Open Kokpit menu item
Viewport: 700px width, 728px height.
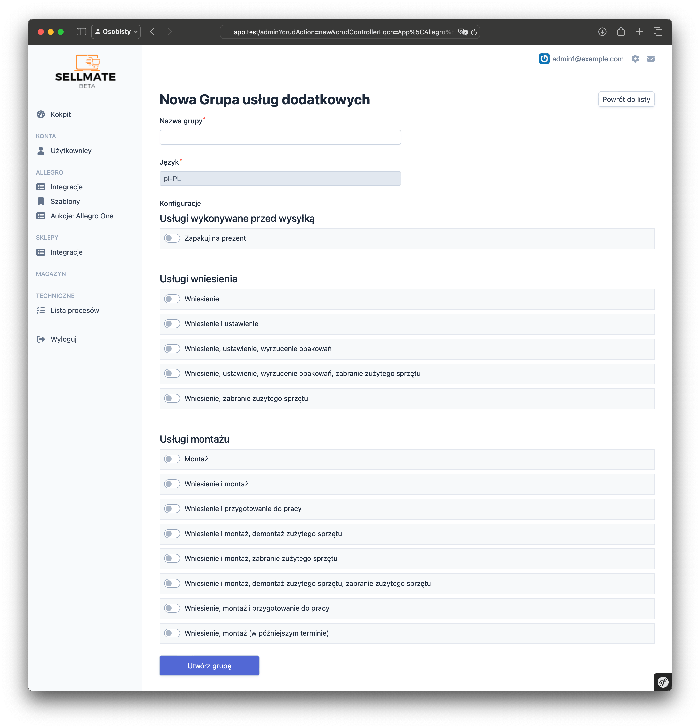click(x=60, y=114)
